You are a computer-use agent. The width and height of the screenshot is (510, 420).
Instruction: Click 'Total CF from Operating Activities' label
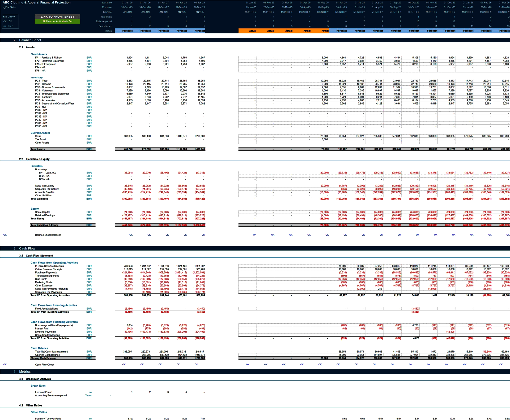coord(50,295)
